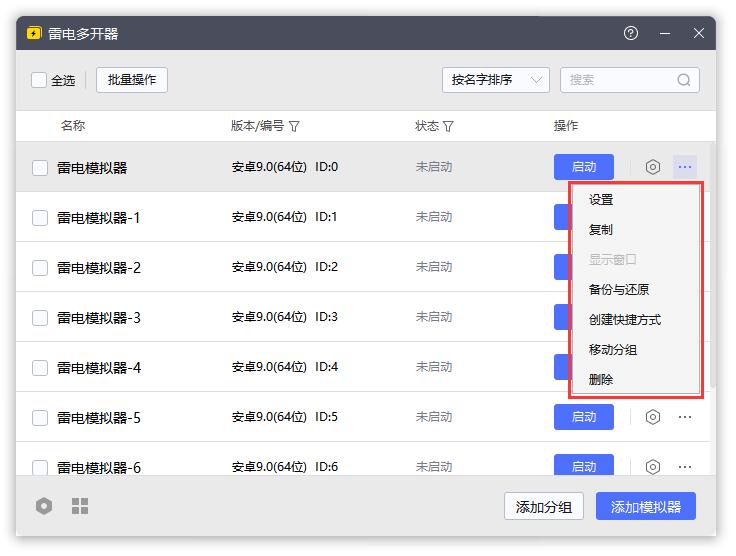The width and height of the screenshot is (736, 556).
Task: Select the 雷电模拟器-3 name text
Action: 99,318
